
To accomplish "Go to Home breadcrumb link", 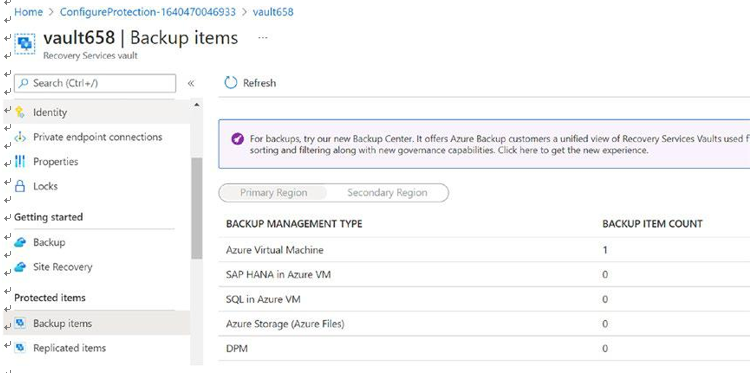I will [28, 12].
